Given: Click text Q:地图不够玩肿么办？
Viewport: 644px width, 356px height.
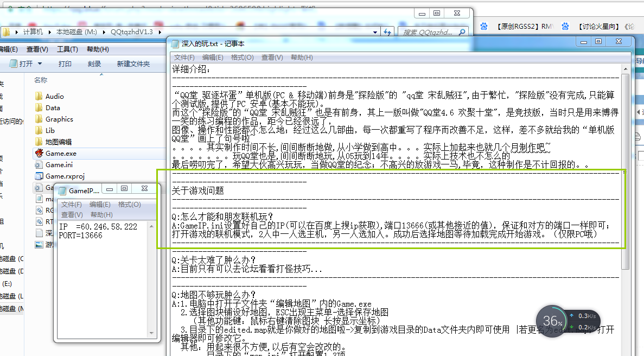Looking at the screenshot, I should pyautogui.click(x=214, y=295).
